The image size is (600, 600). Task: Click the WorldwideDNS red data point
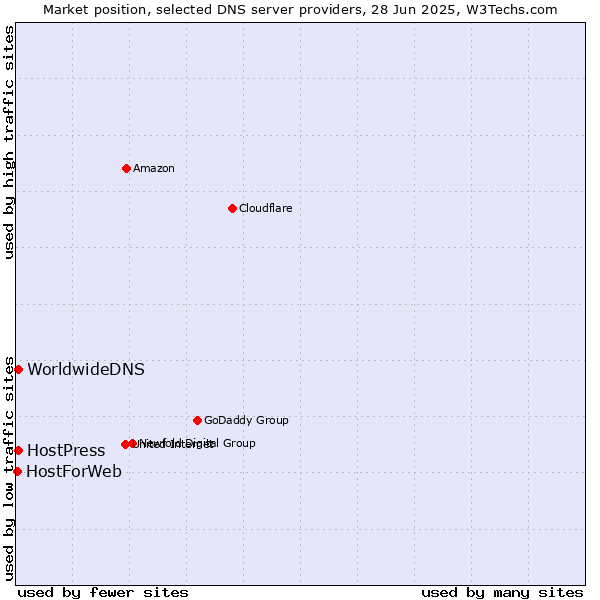click(x=18, y=370)
